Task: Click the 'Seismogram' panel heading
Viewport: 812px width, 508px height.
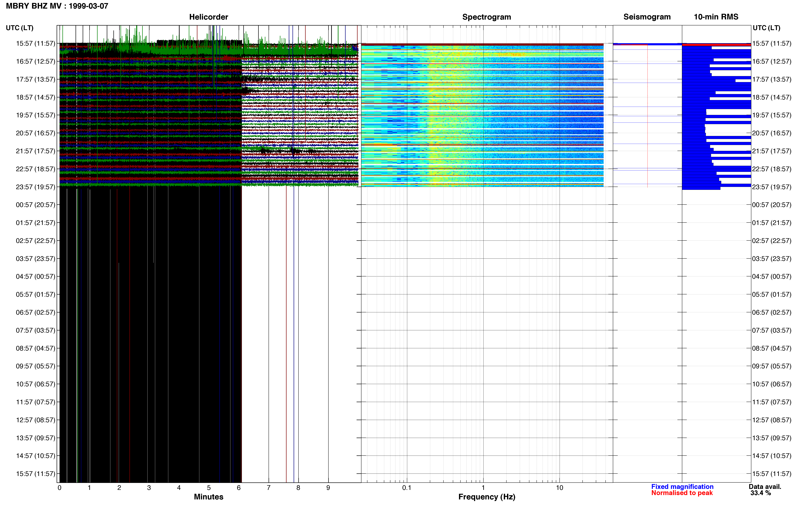Action: click(647, 17)
